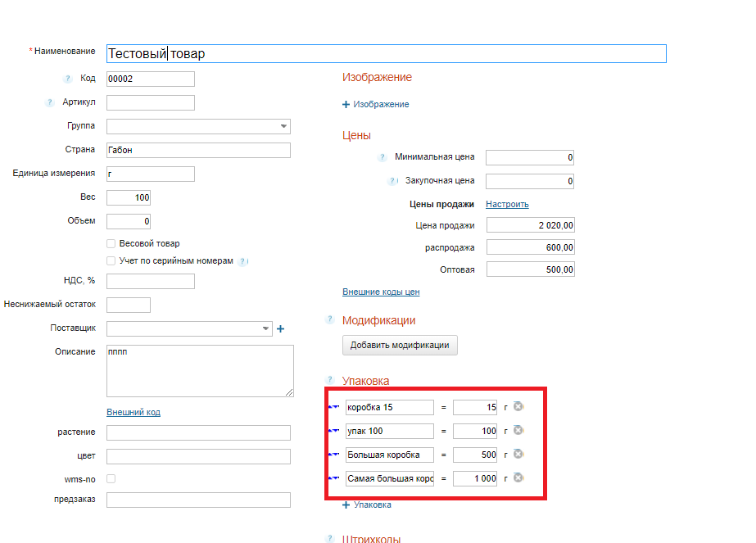Click reorder handle for Самая большая коробка row
This screenshot has height=543, width=756.
(333, 478)
